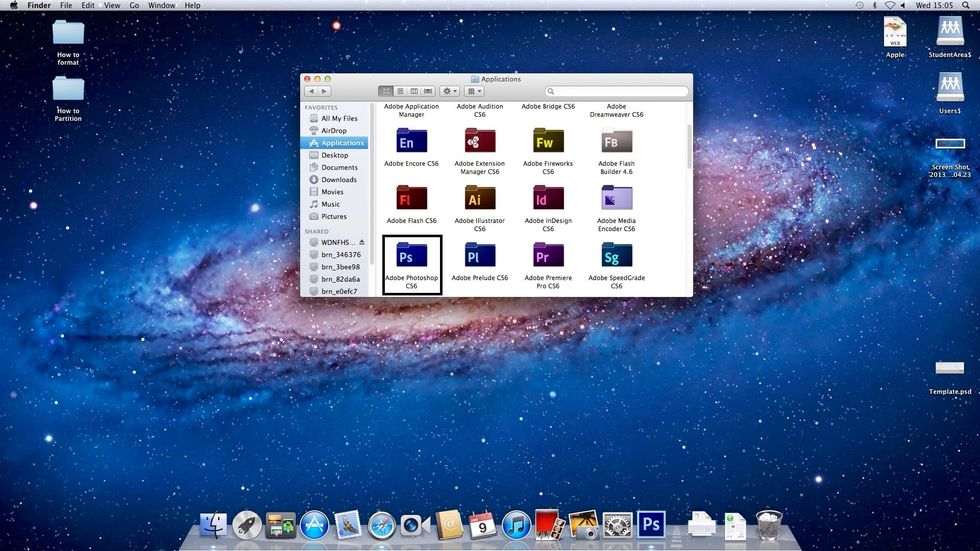Open Finder from the Dock
Viewport: 980px width, 551px height.
pos(213,525)
